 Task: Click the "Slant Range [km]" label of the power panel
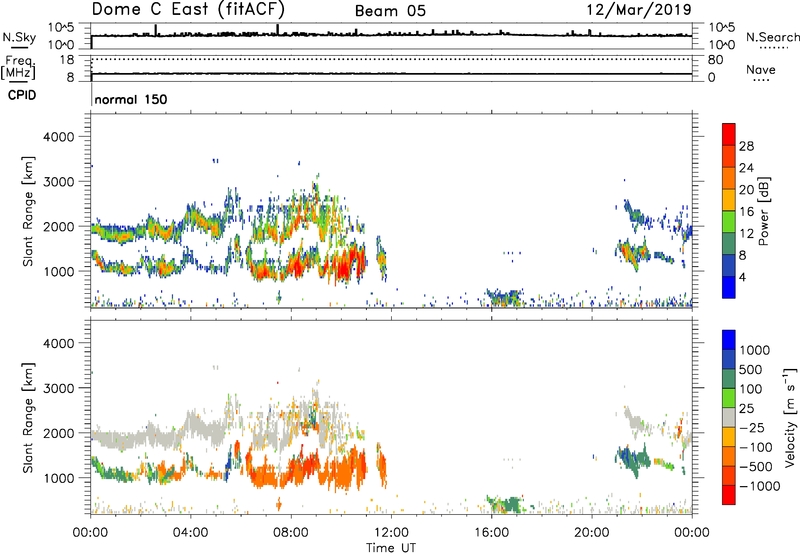click(x=28, y=211)
